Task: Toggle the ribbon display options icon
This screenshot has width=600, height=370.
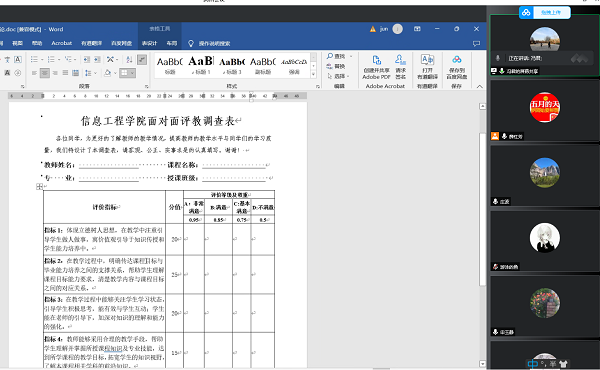Action: point(417,29)
